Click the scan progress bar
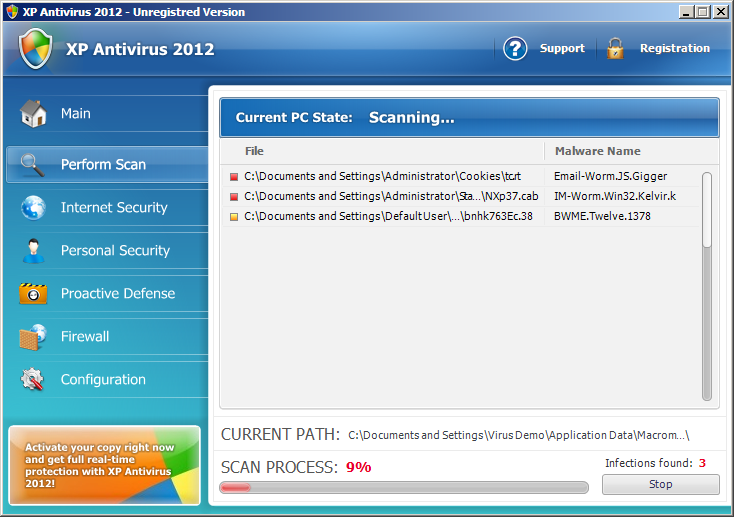Screen dimensions: 734x517 [404, 487]
